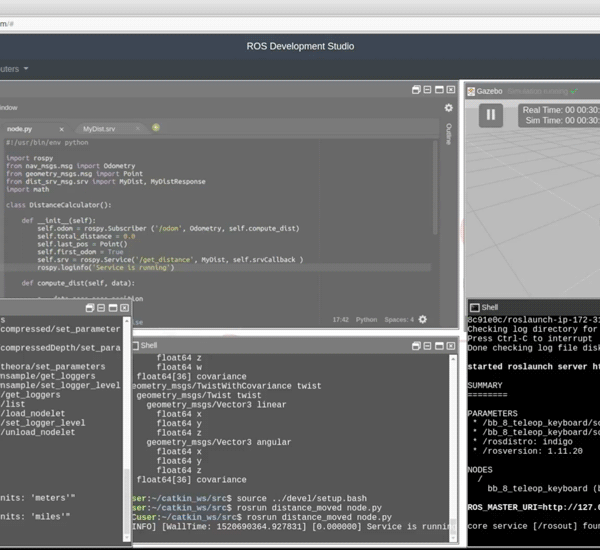Restore the left shell window
The width and height of the screenshot is (600, 550).
tap(90, 308)
